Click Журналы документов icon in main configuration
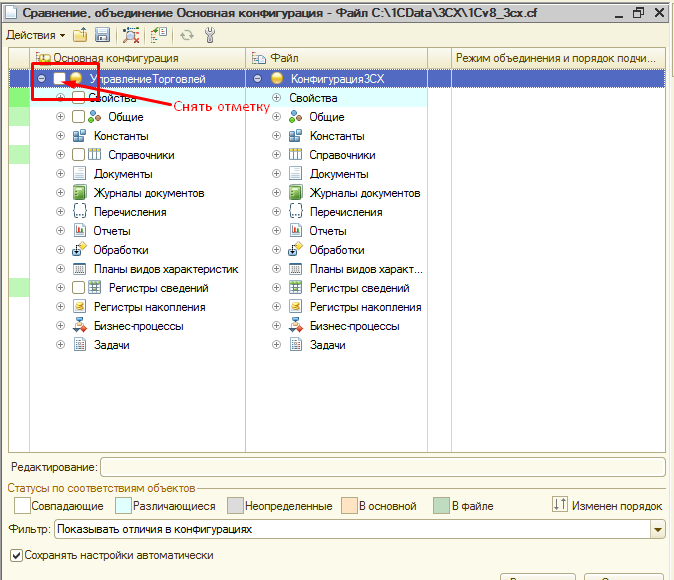 pyautogui.click(x=80, y=193)
